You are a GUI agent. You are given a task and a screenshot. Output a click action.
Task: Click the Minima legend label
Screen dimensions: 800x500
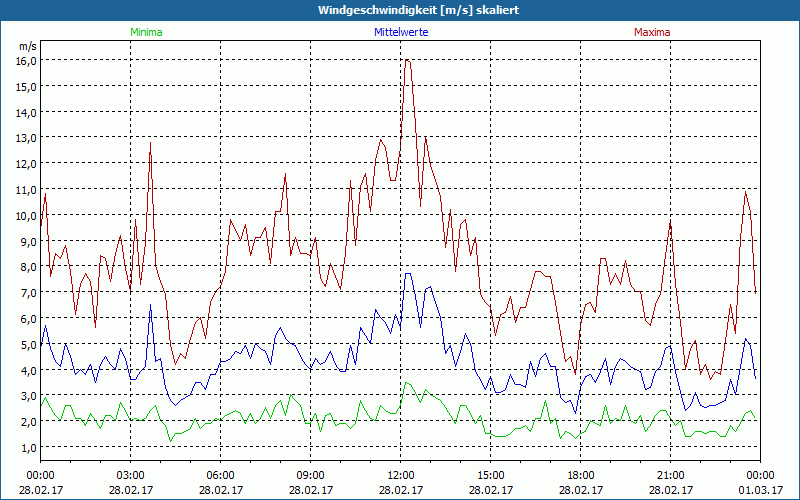pyautogui.click(x=146, y=32)
